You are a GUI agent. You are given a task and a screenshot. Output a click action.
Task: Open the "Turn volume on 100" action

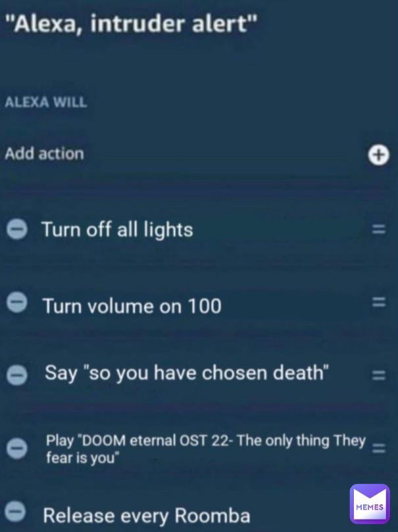pyautogui.click(x=132, y=306)
